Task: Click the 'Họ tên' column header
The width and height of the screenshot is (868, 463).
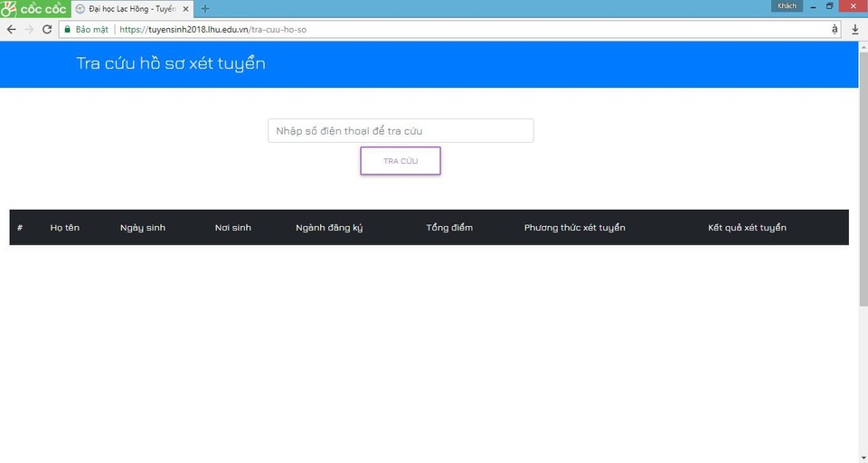Action: coord(65,228)
